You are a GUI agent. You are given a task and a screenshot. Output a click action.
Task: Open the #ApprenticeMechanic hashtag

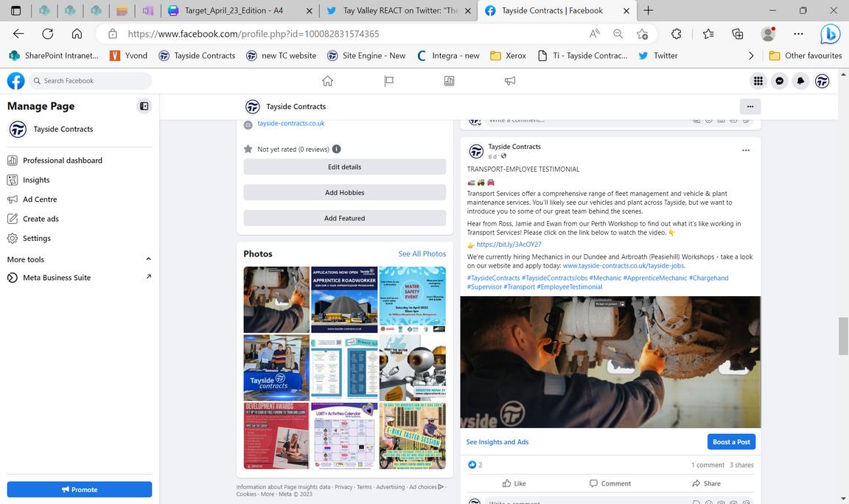click(654, 278)
